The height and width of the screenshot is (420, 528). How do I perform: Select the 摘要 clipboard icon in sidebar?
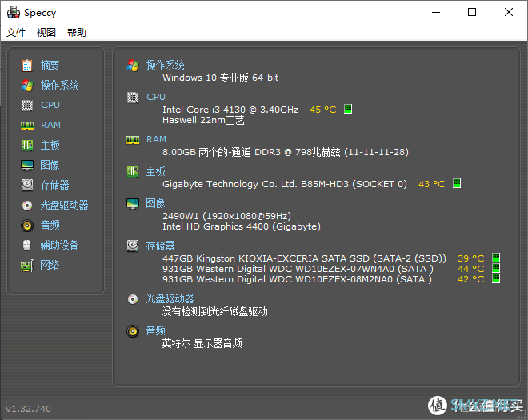pos(27,65)
